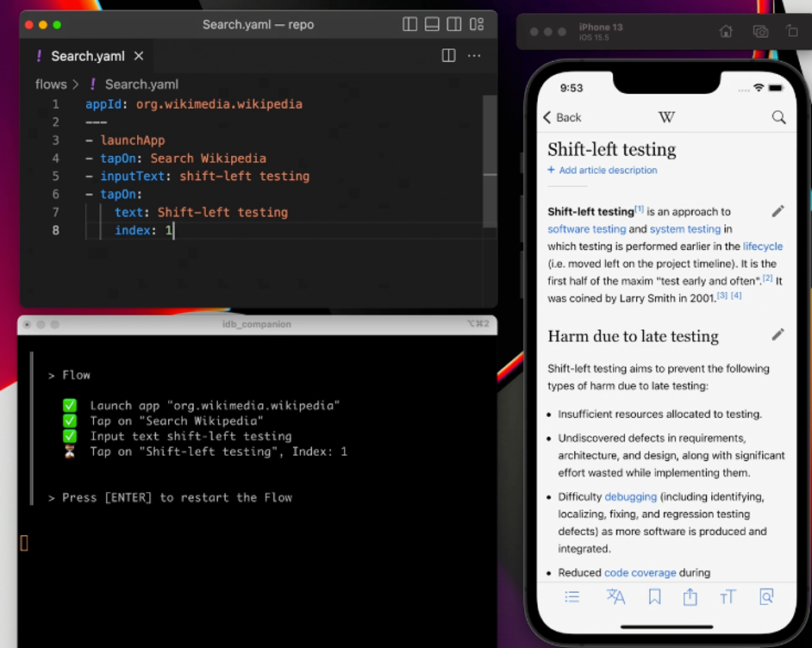The image size is (812, 648).
Task: Tap the edit pencil beside the lead paragraph
Action: point(778,211)
